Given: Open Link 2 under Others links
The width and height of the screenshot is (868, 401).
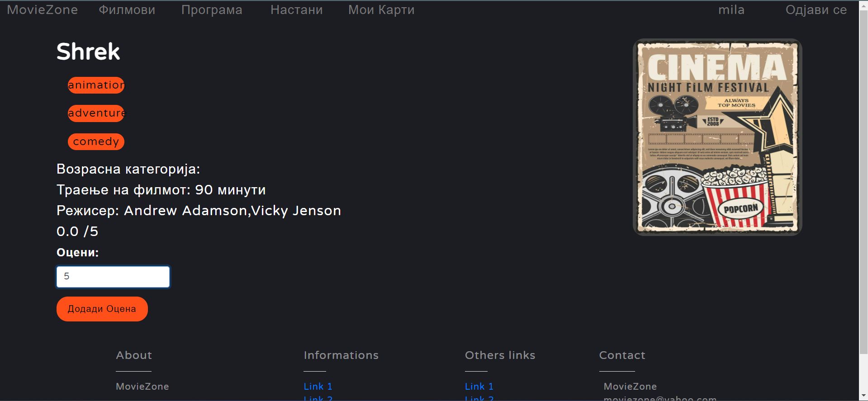Looking at the screenshot, I should click(479, 398).
